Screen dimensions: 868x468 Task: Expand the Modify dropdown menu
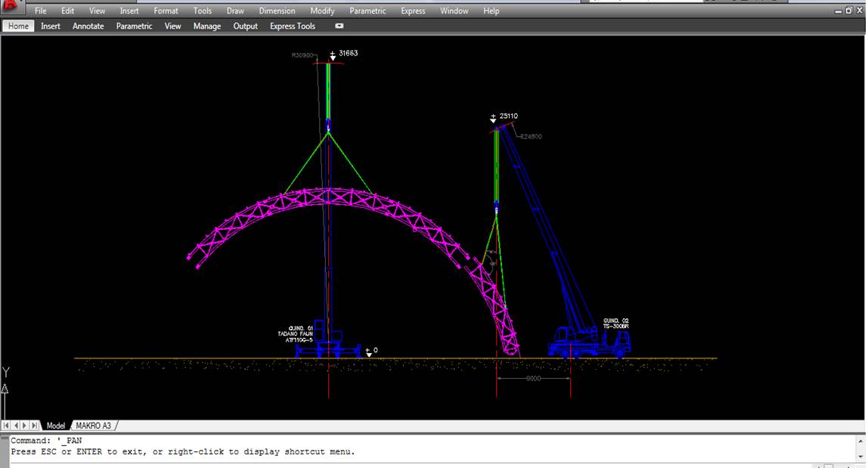(x=322, y=11)
